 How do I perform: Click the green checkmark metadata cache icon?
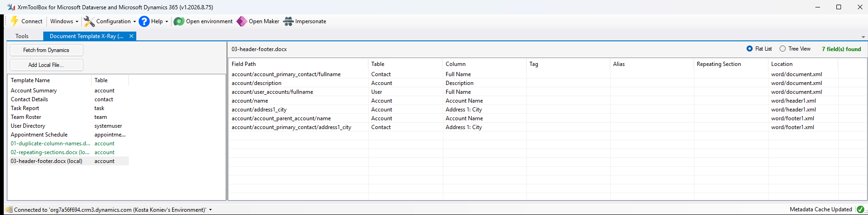pos(860,209)
